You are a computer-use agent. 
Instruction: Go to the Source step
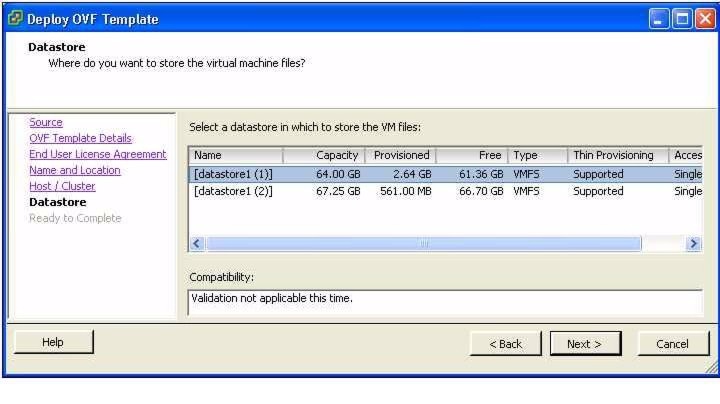point(46,122)
